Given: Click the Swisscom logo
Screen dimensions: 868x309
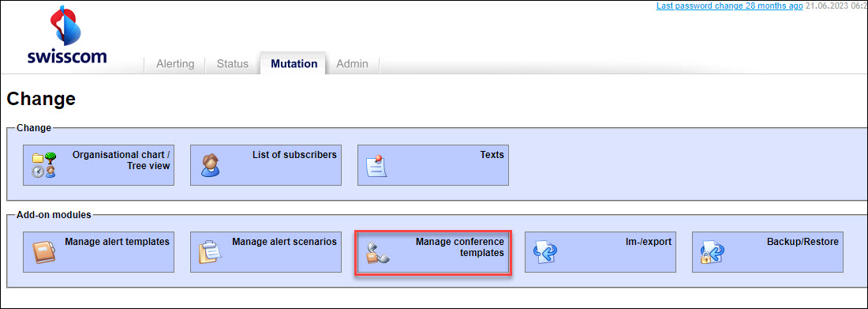Looking at the screenshot, I should point(67,35).
